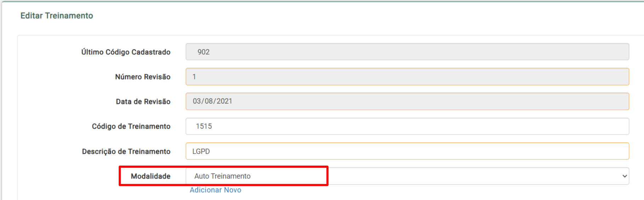Click the 03/08/2021 date text
The height and width of the screenshot is (200, 644).
pos(212,101)
